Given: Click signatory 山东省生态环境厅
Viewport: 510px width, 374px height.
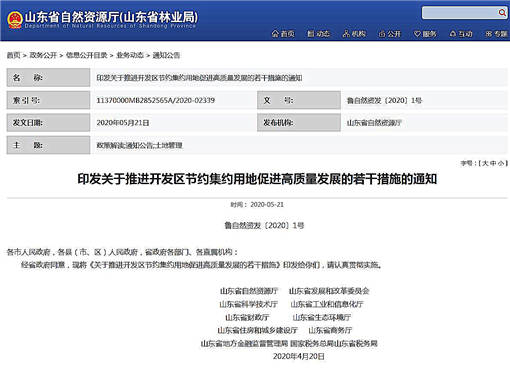Looking at the screenshot, I should tap(322, 317).
